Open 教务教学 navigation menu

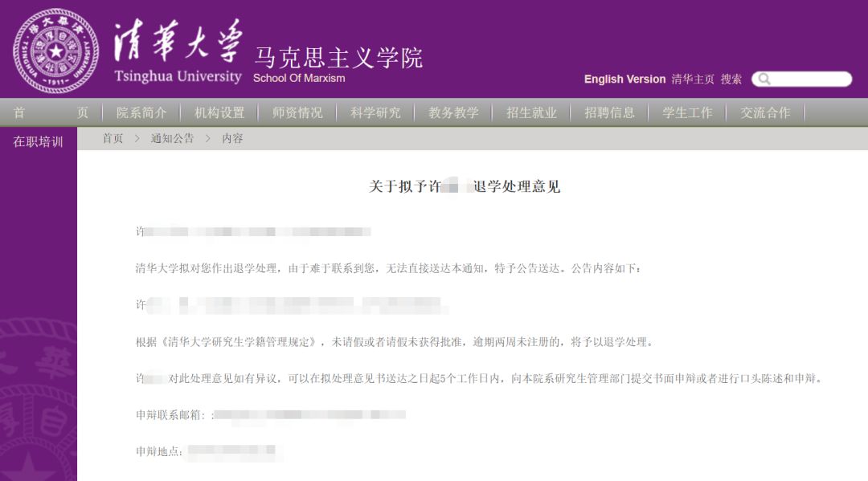pos(453,112)
